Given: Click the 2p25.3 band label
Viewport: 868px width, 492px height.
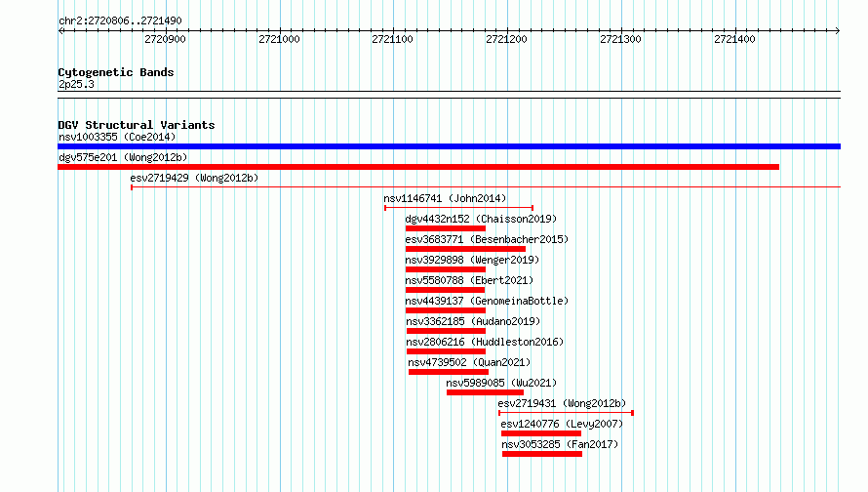Looking at the screenshot, I should (76, 84).
